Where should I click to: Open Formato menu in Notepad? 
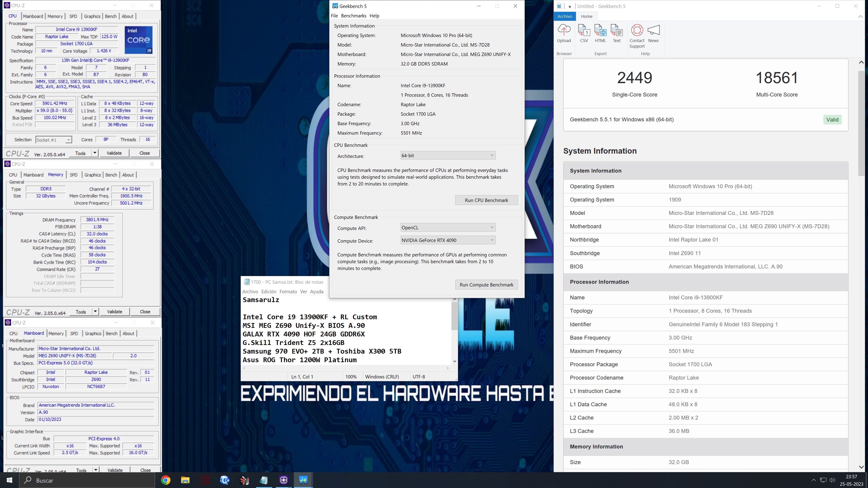click(x=288, y=292)
